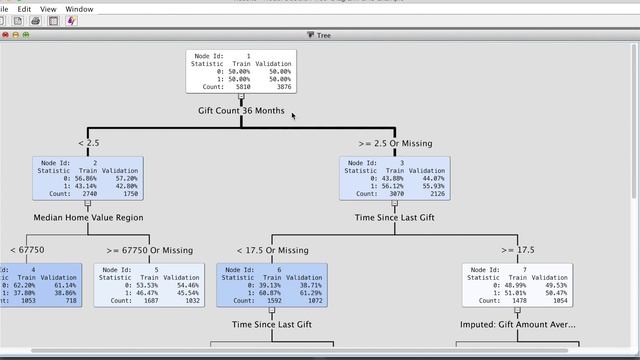Viewport: 640px width, 360px height.
Task: Select root node with Node Id 1
Action: point(241,71)
